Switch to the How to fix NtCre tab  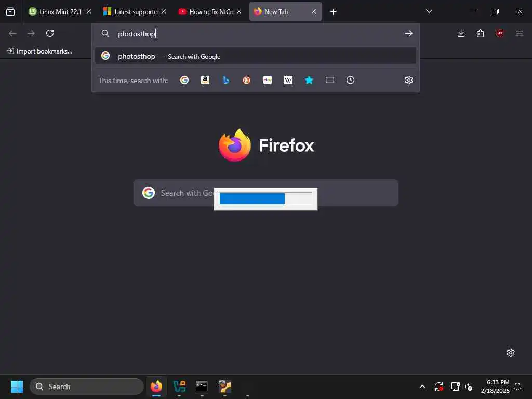coord(210,11)
